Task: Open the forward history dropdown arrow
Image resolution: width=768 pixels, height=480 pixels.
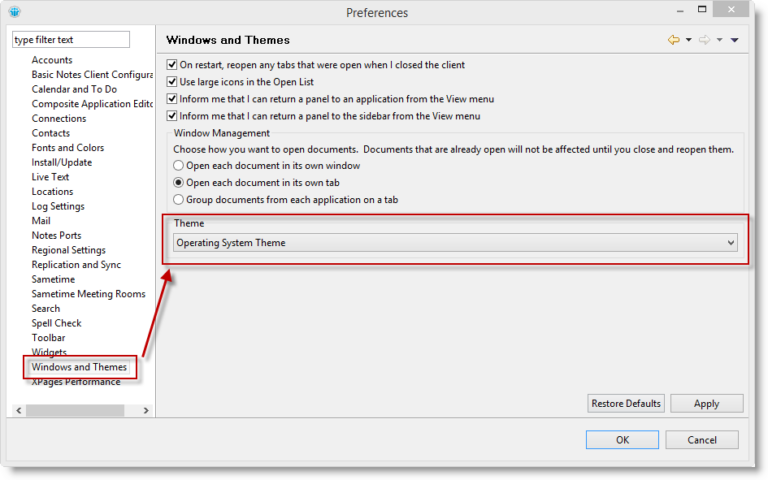Action: point(720,40)
